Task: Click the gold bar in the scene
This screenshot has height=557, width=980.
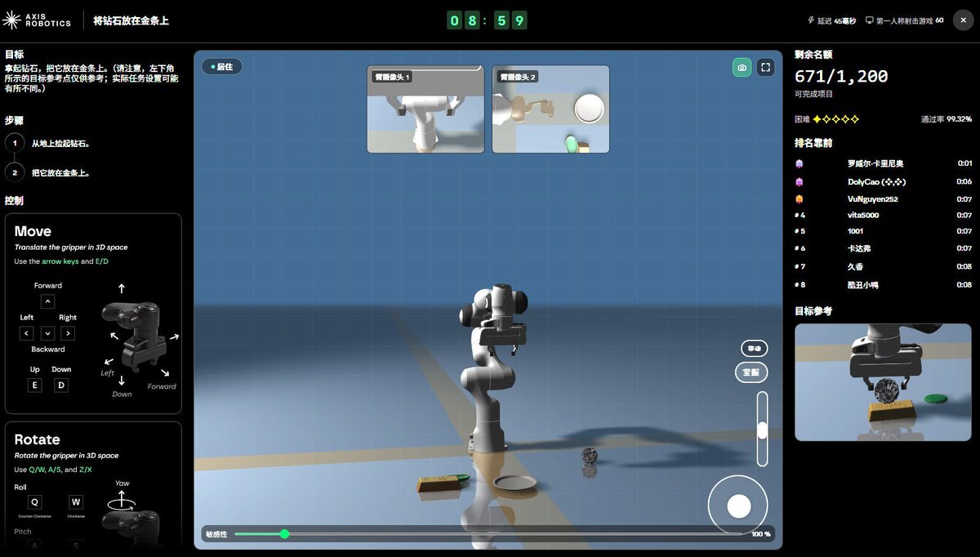Action: (438, 483)
